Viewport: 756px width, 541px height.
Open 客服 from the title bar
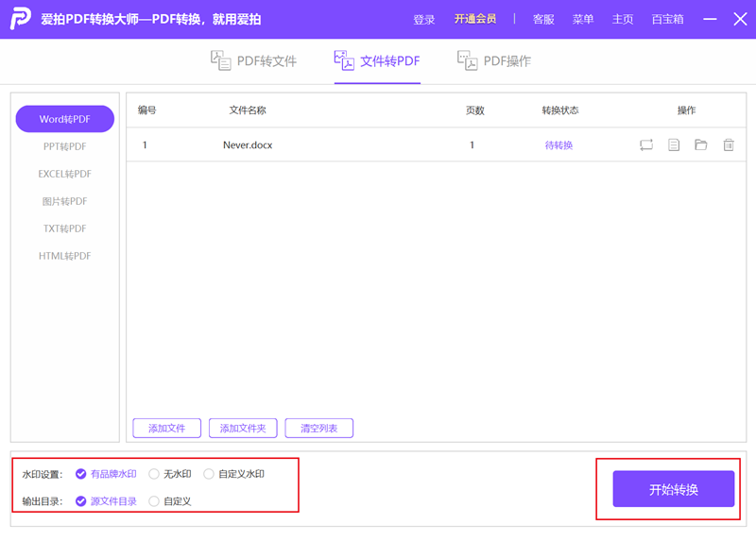tap(543, 19)
